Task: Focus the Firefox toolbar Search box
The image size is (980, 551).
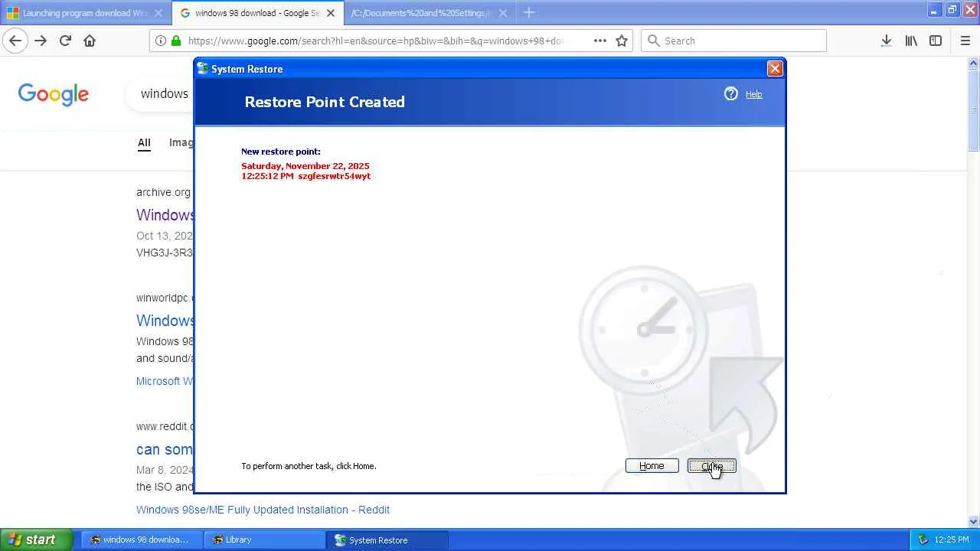Action: pyautogui.click(x=733, y=41)
